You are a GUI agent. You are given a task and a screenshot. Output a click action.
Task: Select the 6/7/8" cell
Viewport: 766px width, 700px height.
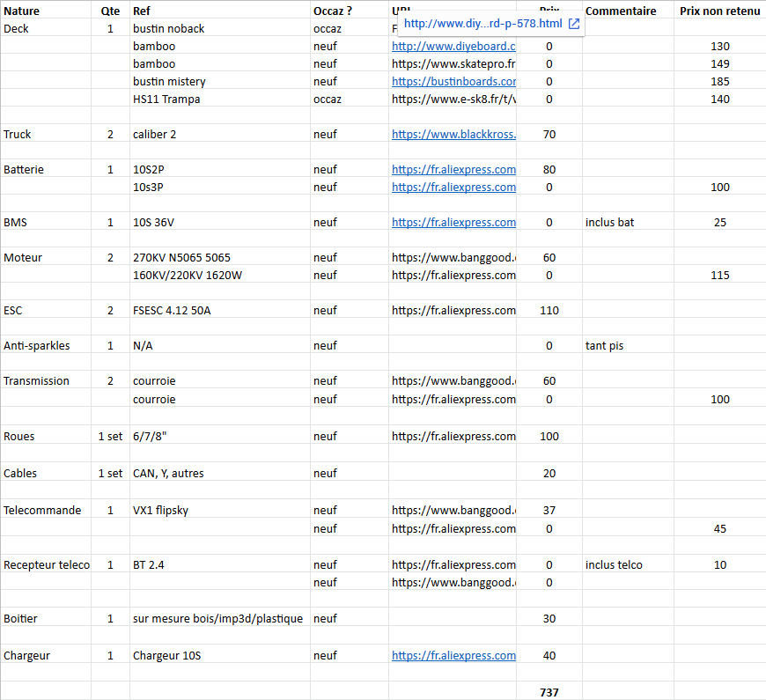tap(220, 436)
